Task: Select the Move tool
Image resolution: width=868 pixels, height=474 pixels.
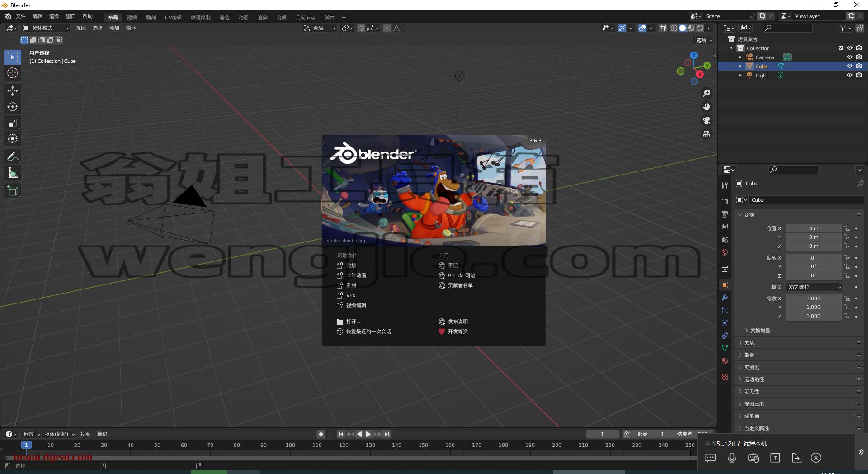Action: tap(13, 91)
